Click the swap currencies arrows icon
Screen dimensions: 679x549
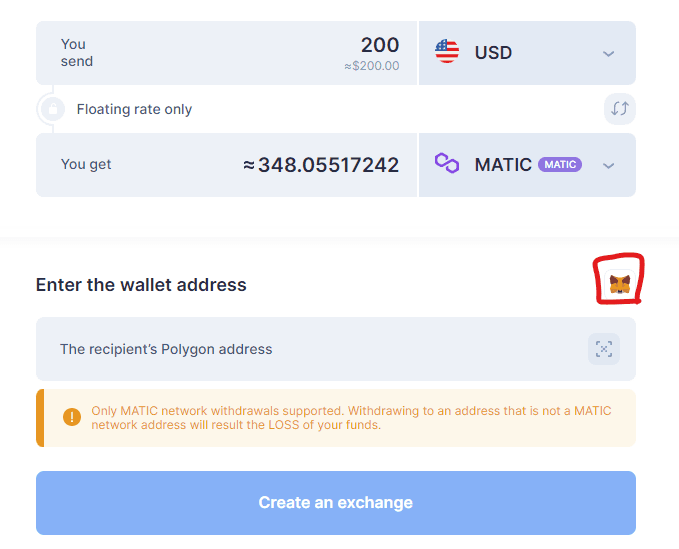pyautogui.click(x=620, y=109)
